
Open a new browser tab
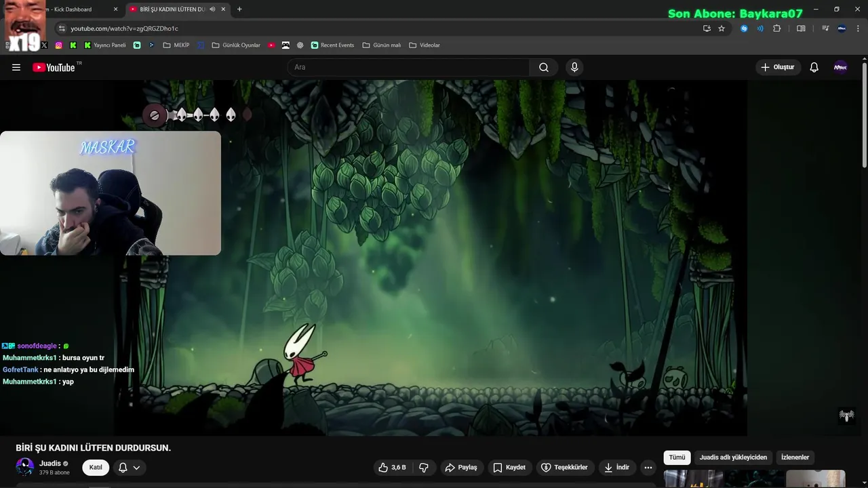pyautogui.click(x=239, y=9)
